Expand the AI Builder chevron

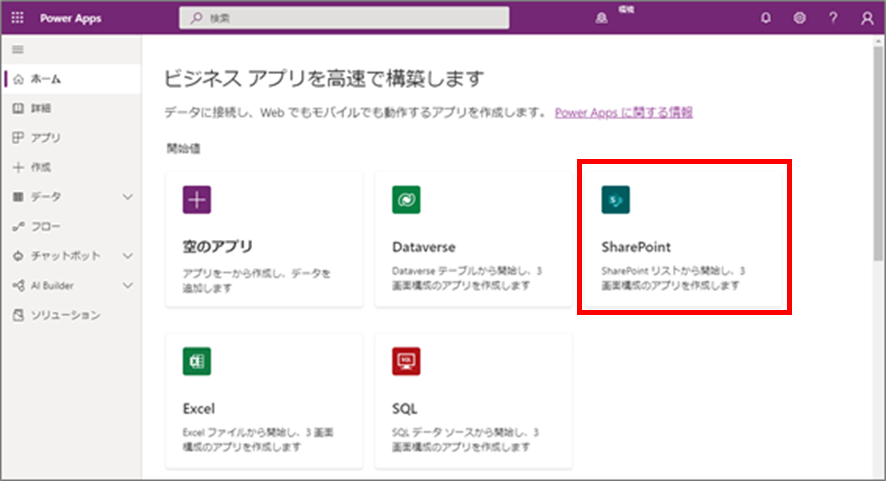point(128,285)
